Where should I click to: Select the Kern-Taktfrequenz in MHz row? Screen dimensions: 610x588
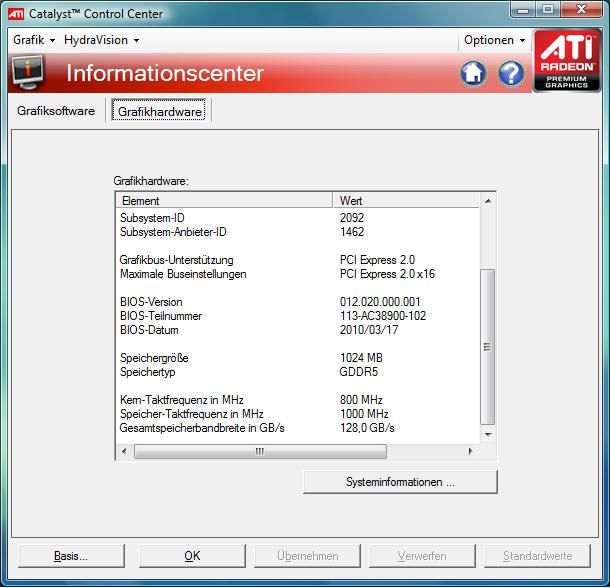(298, 400)
